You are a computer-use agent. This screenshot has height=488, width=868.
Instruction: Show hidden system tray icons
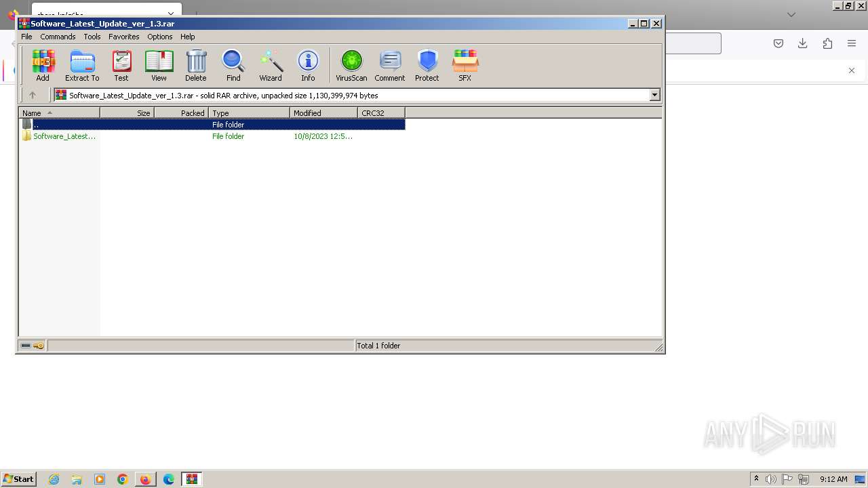(x=756, y=479)
